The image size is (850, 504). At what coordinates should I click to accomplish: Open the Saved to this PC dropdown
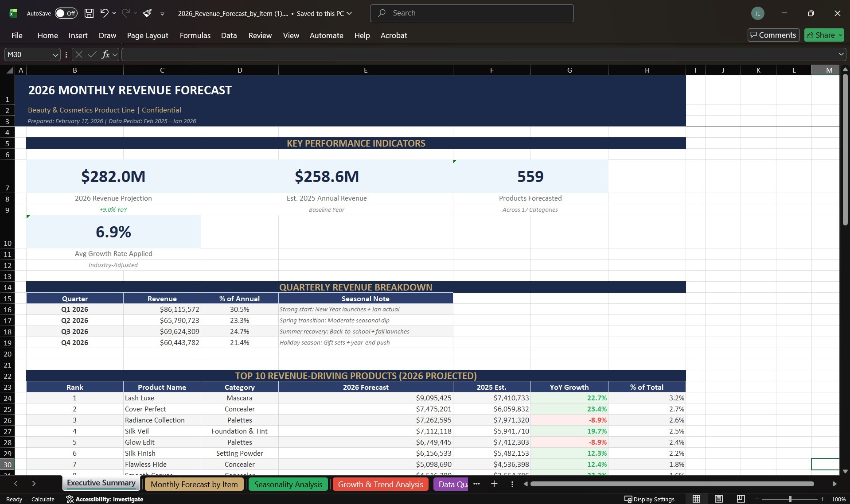coord(350,13)
